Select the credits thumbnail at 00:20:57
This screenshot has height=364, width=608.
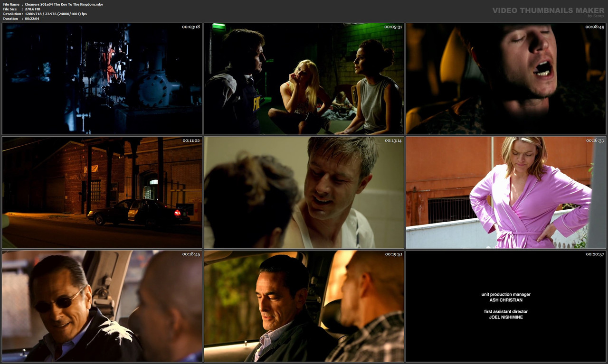pyautogui.click(x=506, y=306)
